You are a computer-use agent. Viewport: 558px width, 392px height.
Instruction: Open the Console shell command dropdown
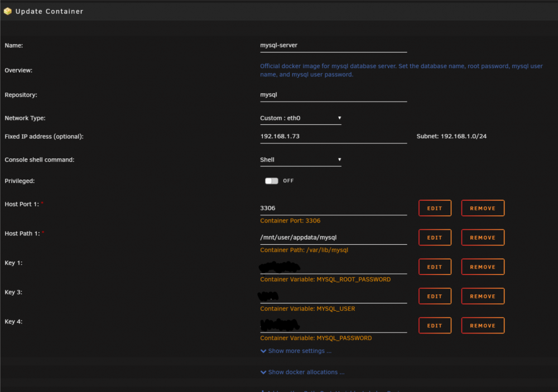tap(301, 159)
